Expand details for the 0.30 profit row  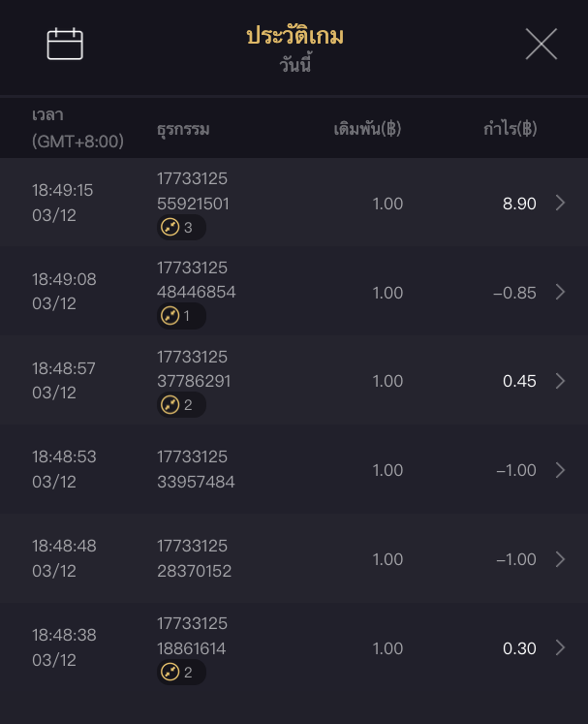(560, 648)
